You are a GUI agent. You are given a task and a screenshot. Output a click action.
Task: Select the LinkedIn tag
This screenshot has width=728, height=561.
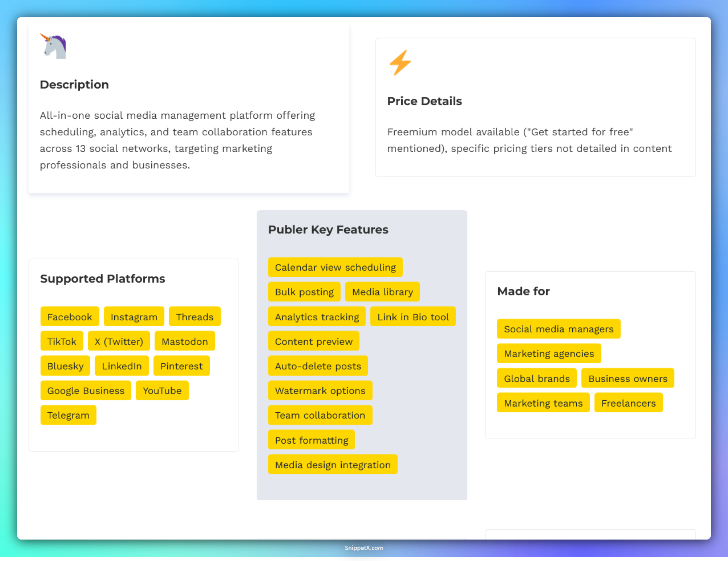[x=122, y=366]
